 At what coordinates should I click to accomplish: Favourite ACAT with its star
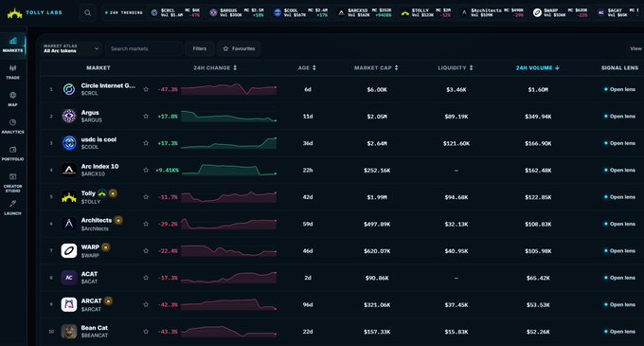(x=146, y=278)
